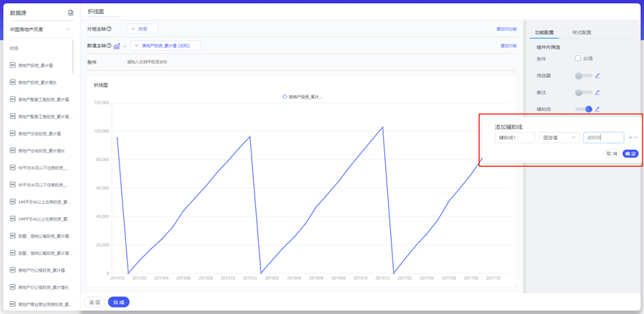Edit the 筛选器 pencil icon
The height and width of the screenshot is (314, 644).
(597, 76)
